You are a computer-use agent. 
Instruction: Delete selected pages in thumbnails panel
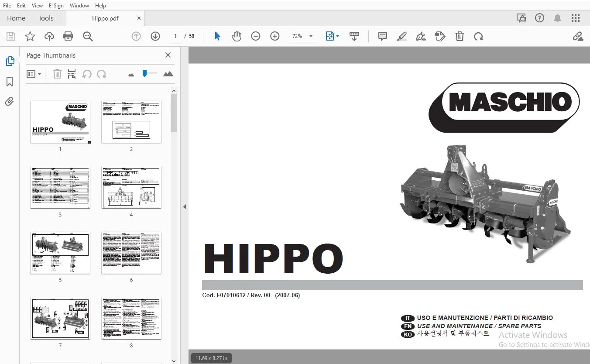point(57,74)
